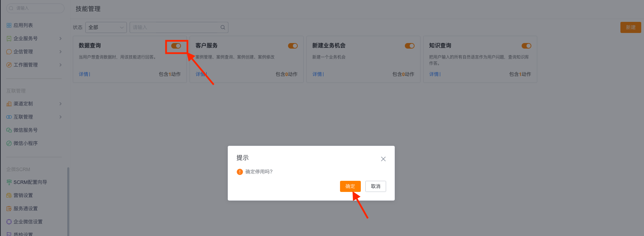Click the 企业服务号 sidebar icon

(x=9, y=39)
